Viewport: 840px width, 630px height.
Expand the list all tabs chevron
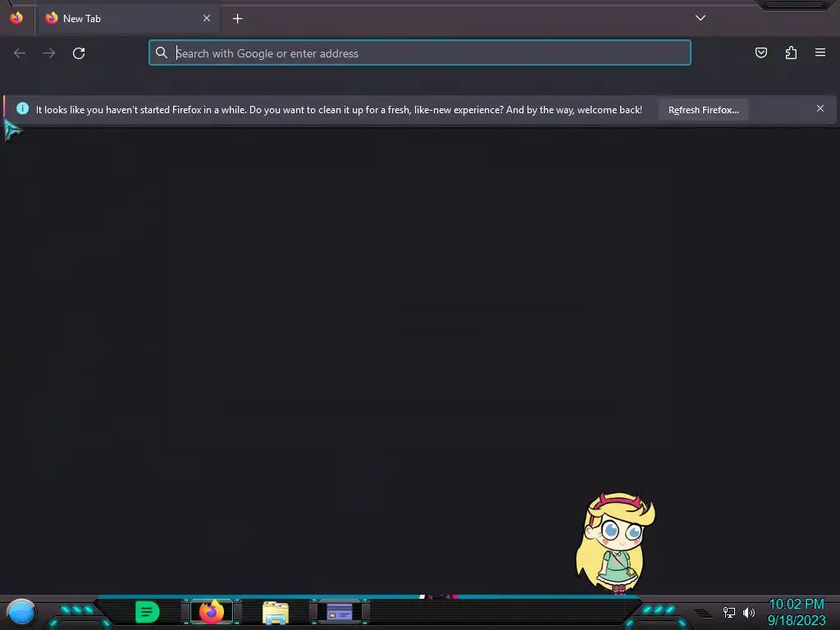pos(701,18)
